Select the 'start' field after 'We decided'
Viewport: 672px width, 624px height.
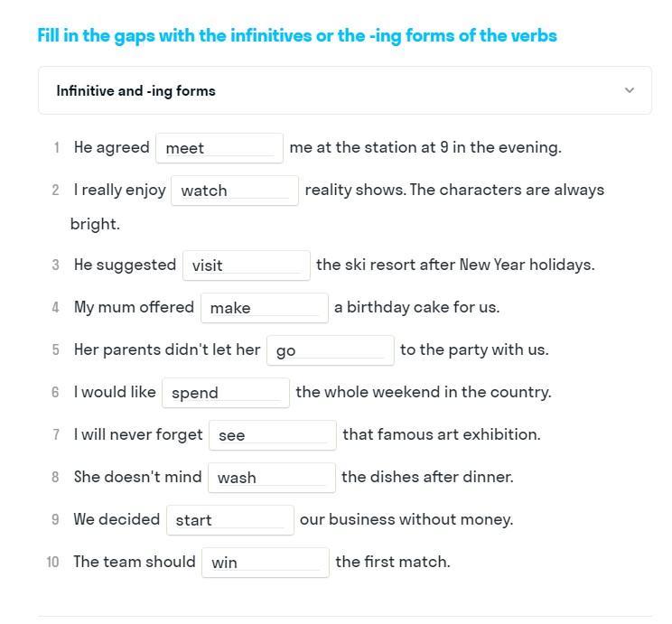pos(229,520)
